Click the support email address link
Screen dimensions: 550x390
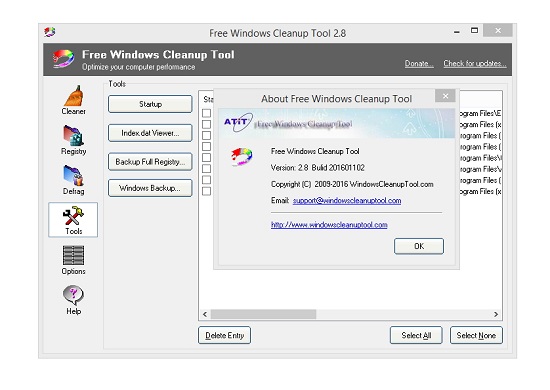(347, 201)
